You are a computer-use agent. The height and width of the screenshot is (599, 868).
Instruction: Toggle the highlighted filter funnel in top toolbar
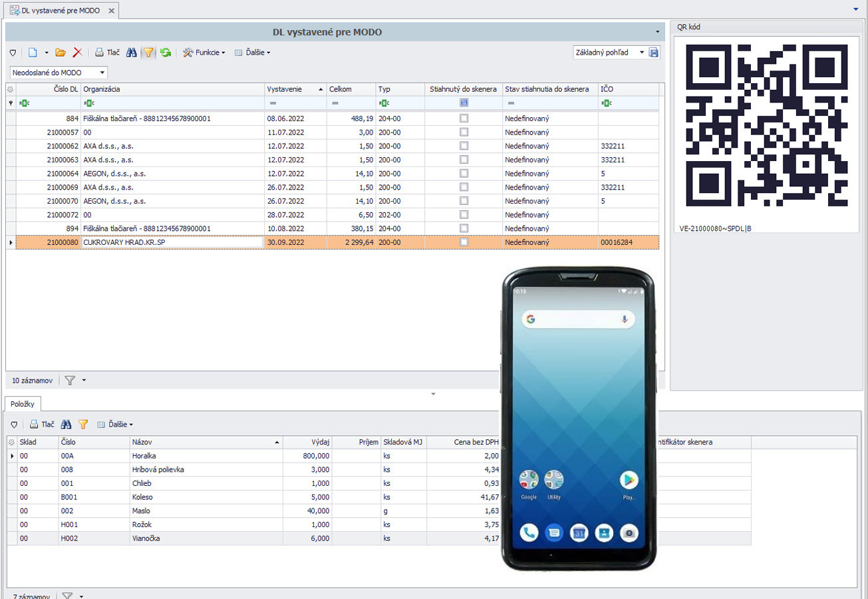(x=149, y=53)
